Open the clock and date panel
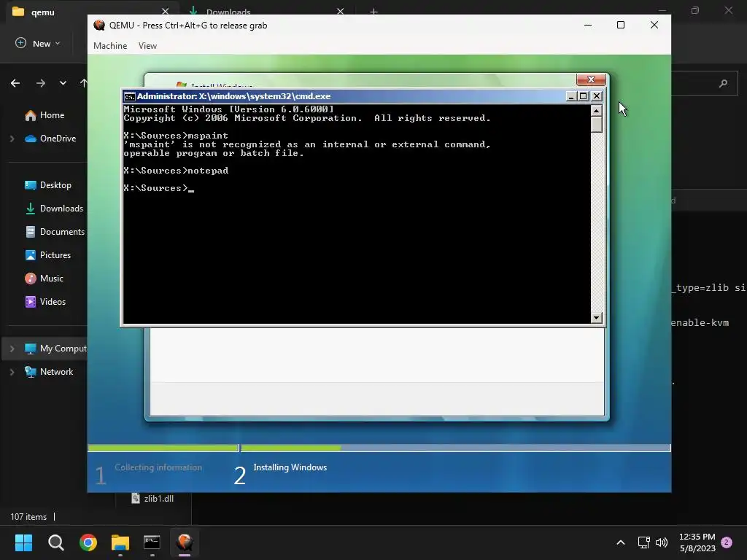This screenshot has height=560, width=747. pyautogui.click(x=697, y=542)
